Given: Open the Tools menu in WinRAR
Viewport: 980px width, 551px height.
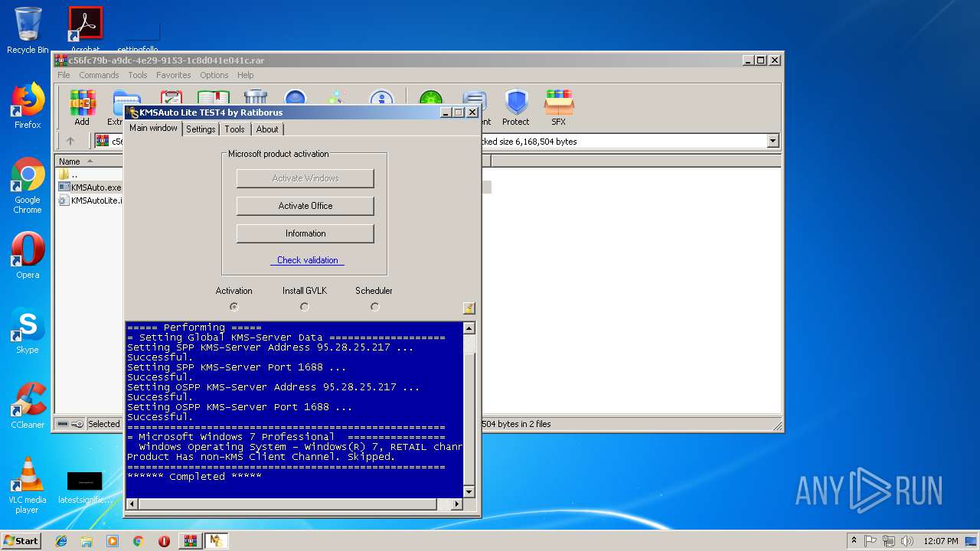Looking at the screenshot, I should [x=138, y=75].
